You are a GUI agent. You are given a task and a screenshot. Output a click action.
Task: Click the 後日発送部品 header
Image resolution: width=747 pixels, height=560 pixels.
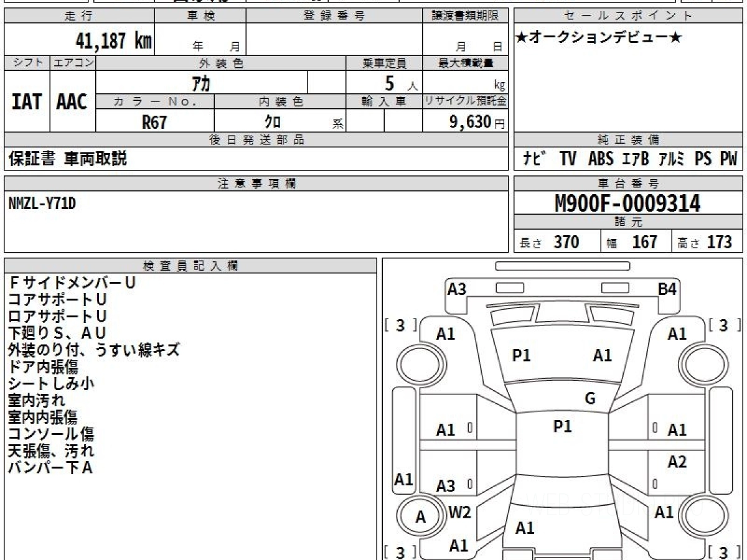point(256,140)
